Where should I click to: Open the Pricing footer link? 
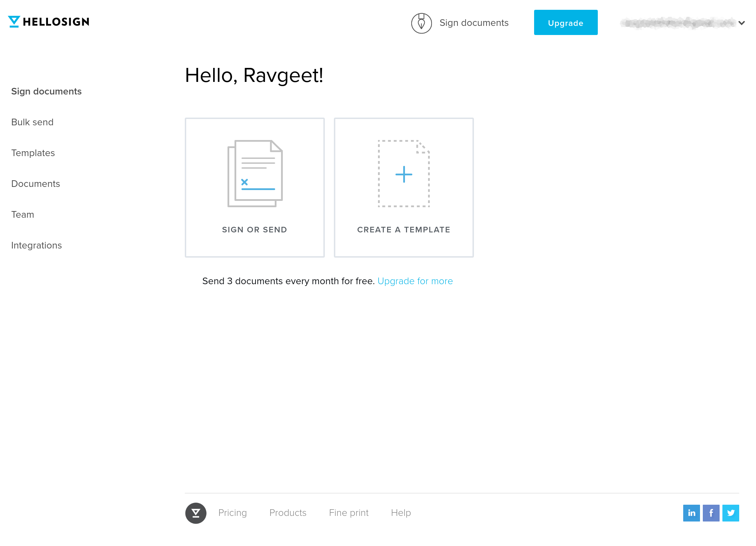232,513
